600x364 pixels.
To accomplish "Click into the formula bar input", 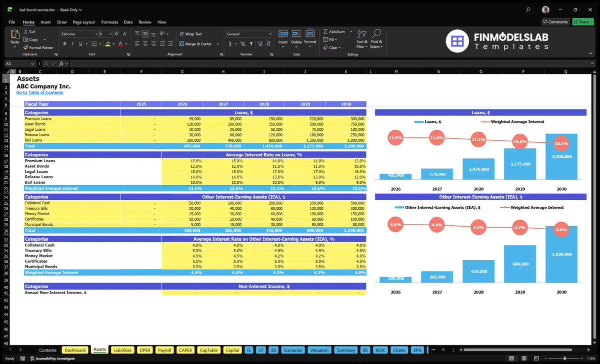I will [332, 63].
